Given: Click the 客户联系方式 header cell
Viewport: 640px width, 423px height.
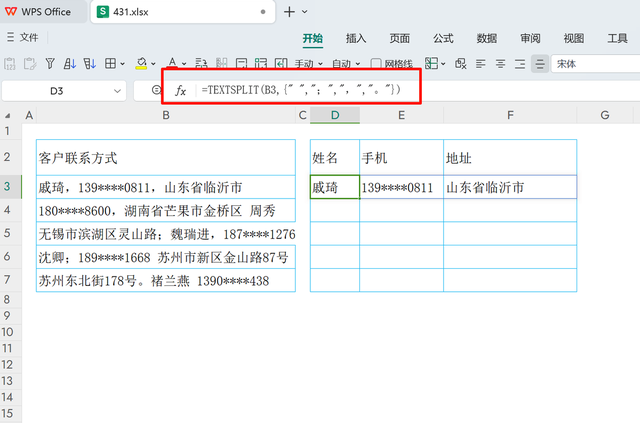Looking at the screenshot, I should tap(166, 158).
